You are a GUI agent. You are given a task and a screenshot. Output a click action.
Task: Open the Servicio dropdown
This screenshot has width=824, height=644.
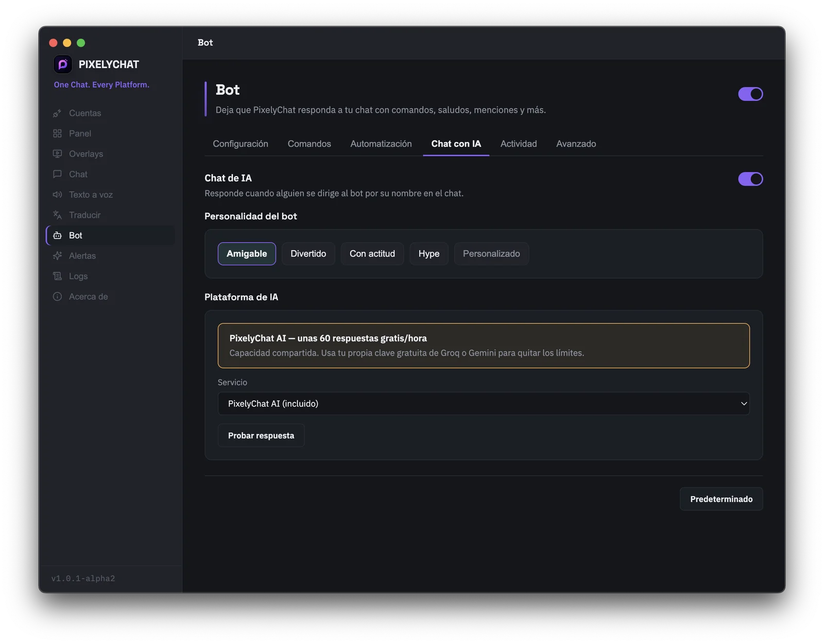click(484, 404)
